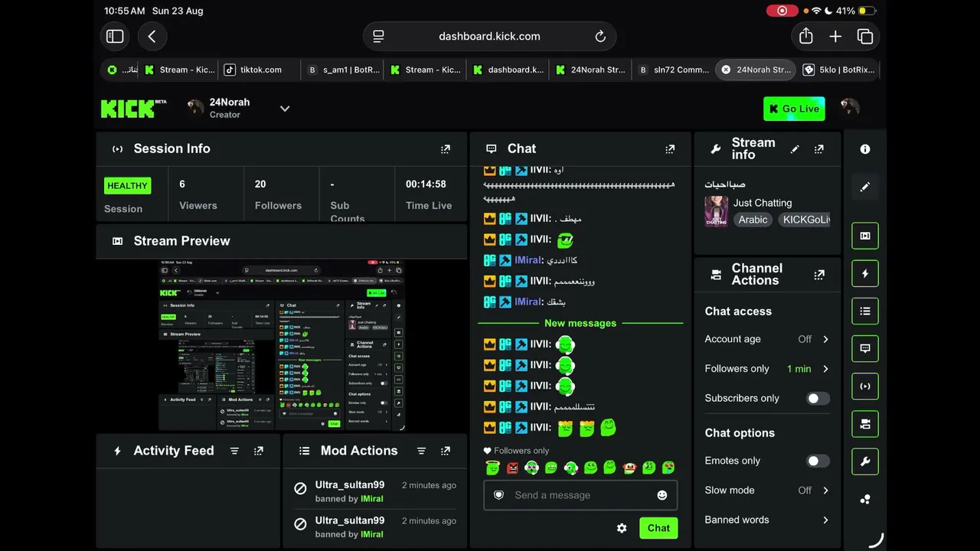The height and width of the screenshot is (551, 980).
Task: Toggle the Channel Actions camera sidebar icon
Action: click(x=865, y=424)
